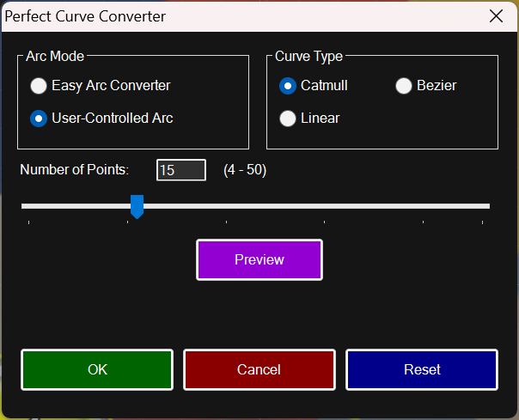Close the Perfect Curve Converter dialog
519x420 pixels.
click(495, 16)
